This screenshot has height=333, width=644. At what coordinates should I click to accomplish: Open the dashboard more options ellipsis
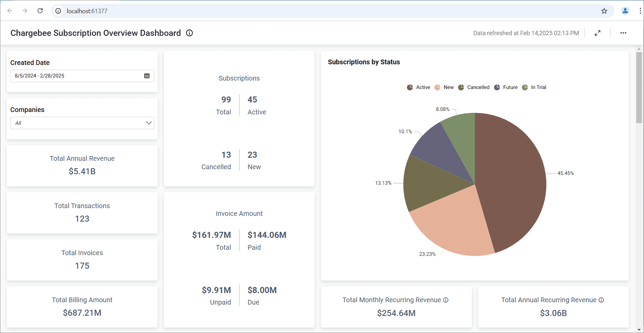(623, 33)
